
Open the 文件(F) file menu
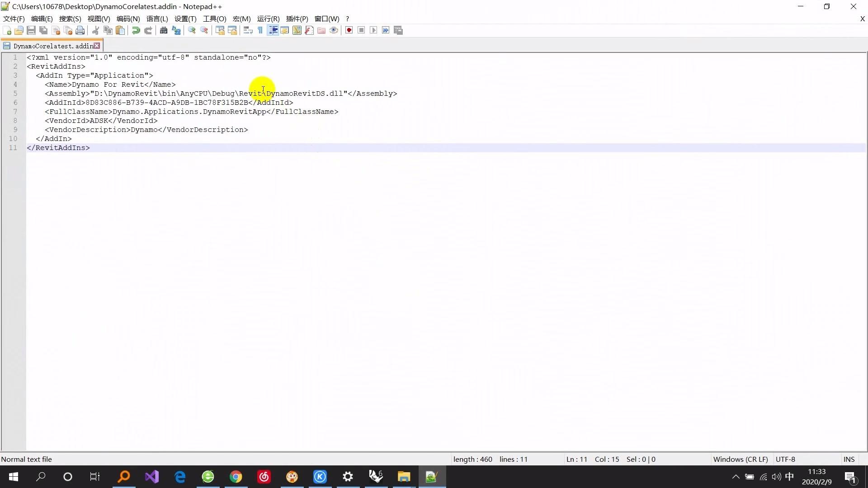click(14, 19)
